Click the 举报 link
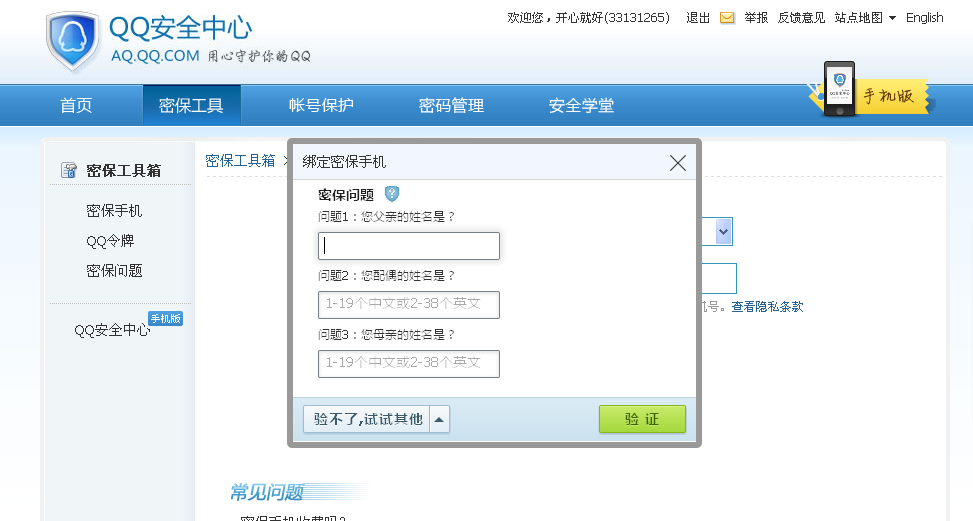This screenshot has width=973, height=521. (x=756, y=18)
